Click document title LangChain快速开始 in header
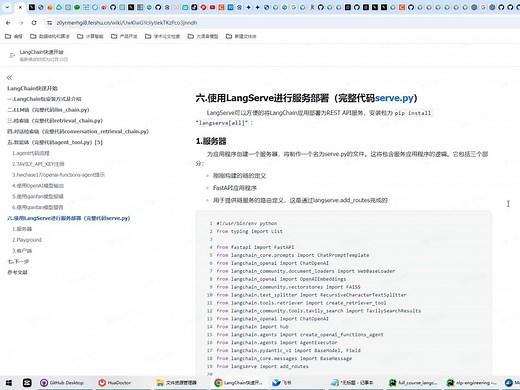This screenshot has width=520, height=390. [41, 52]
